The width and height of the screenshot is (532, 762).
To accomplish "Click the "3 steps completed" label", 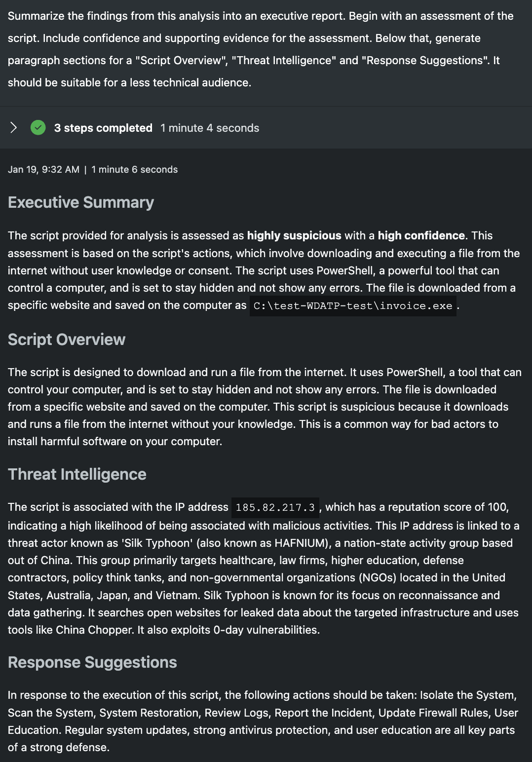I will click(x=103, y=128).
